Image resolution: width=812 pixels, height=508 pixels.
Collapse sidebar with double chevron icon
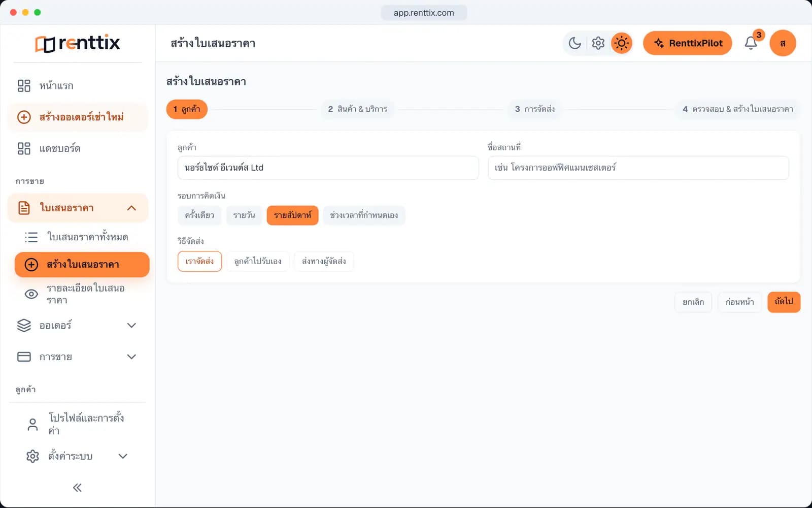pos(77,488)
